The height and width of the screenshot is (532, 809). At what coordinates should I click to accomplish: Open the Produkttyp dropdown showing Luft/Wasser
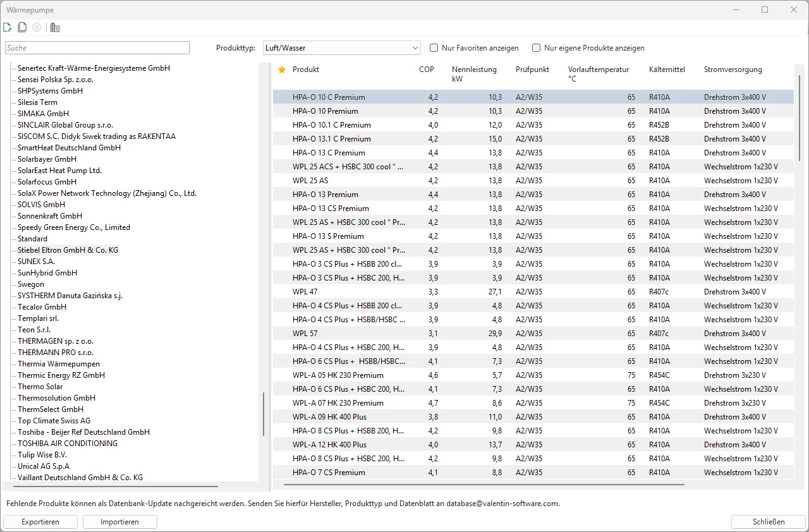pyautogui.click(x=415, y=47)
